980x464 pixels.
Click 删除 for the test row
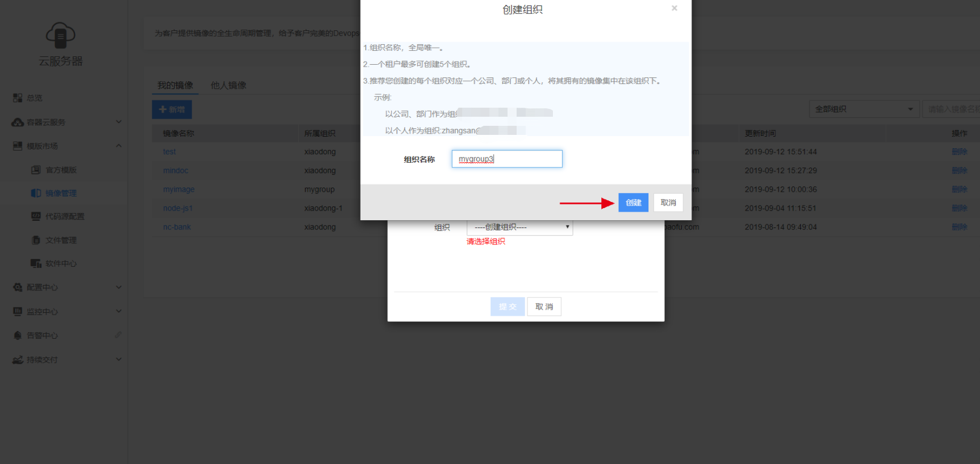tap(959, 152)
